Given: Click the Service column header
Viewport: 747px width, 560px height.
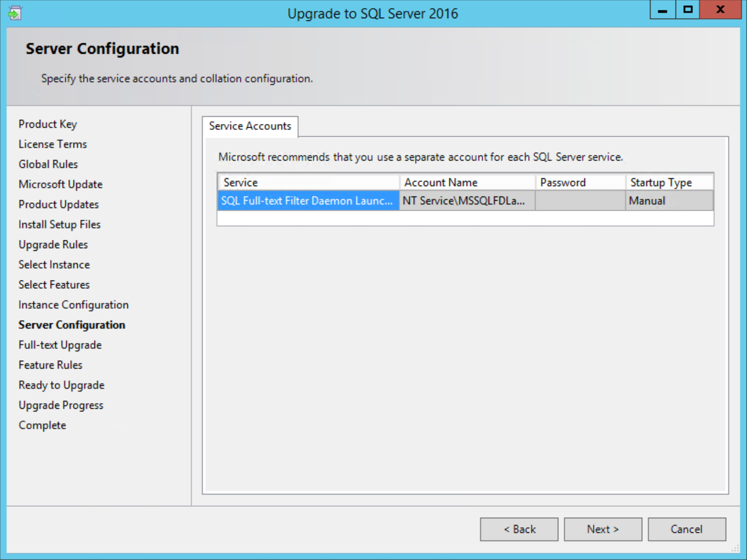Looking at the screenshot, I should [x=309, y=182].
